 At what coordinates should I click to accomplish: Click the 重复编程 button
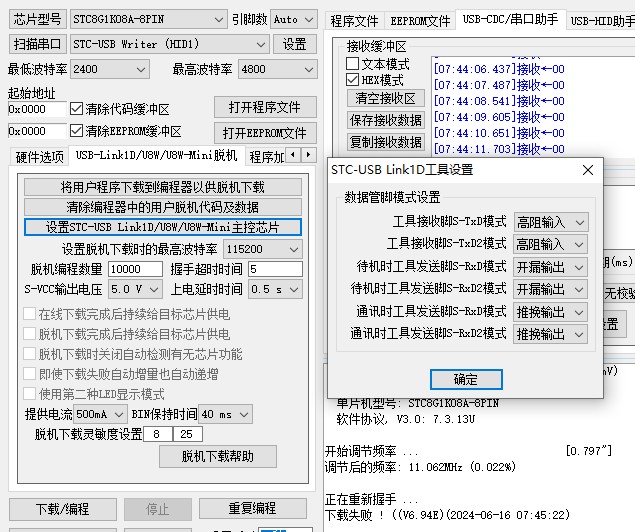point(253,509)
